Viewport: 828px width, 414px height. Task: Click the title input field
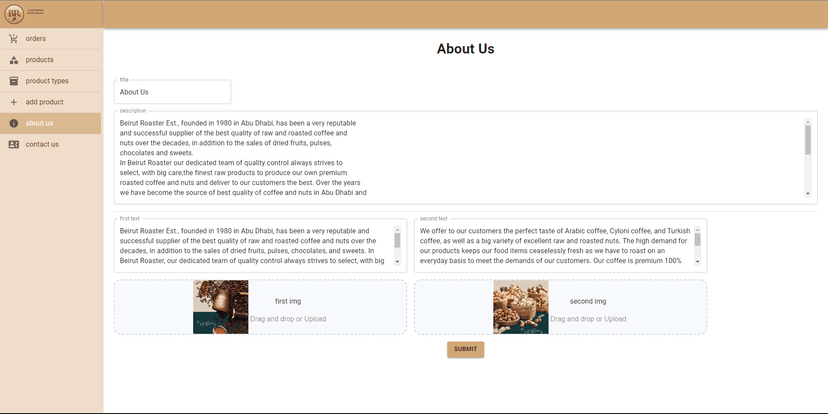pos(173,92)
